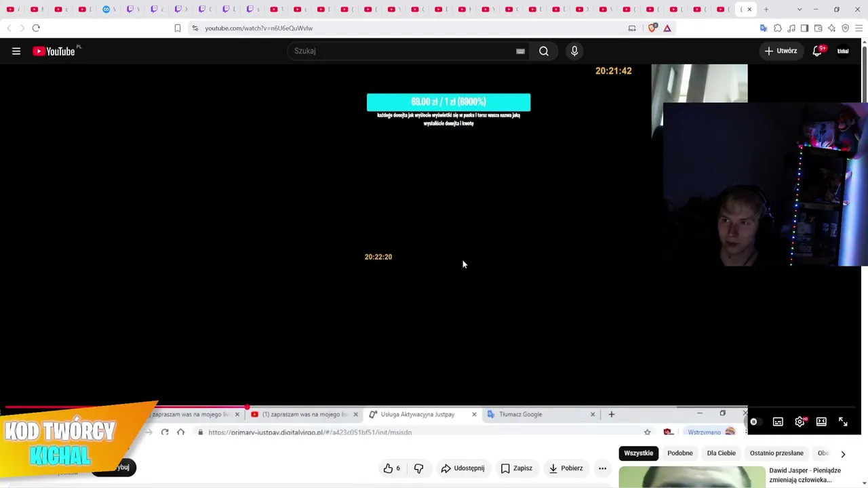
Task: View site information next to the URL
Action: (195, 28)
